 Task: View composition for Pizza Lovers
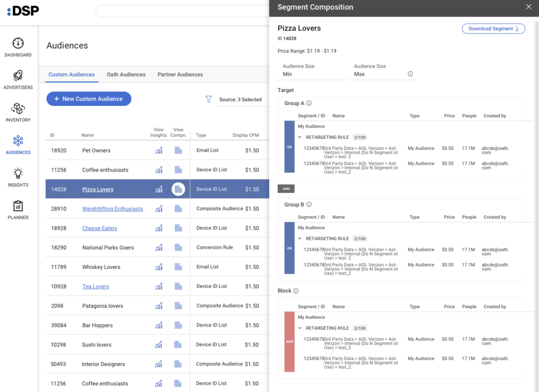(178, 189)
